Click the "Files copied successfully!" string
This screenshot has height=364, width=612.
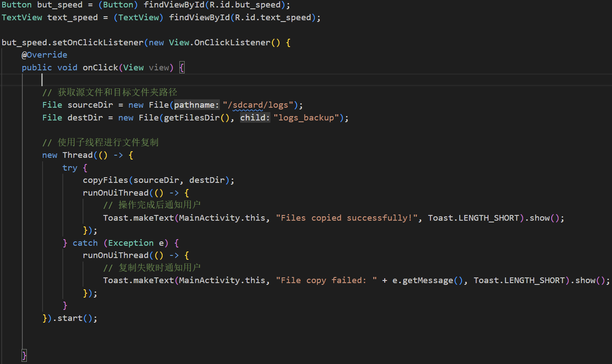(346, 218)
